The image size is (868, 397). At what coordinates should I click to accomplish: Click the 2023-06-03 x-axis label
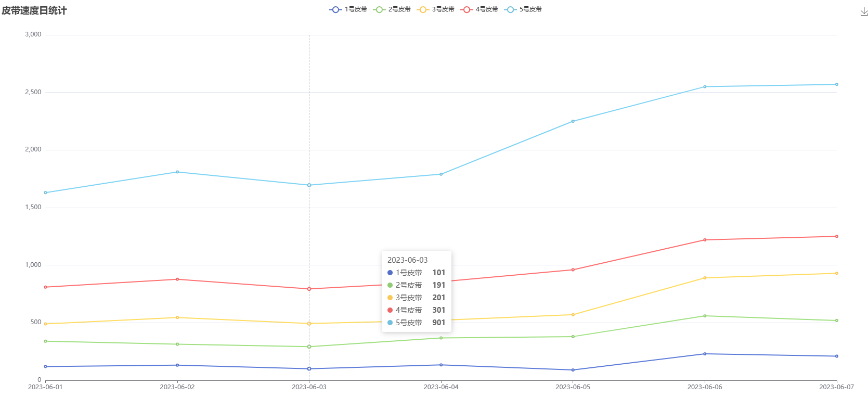click(x=309, y=387)
